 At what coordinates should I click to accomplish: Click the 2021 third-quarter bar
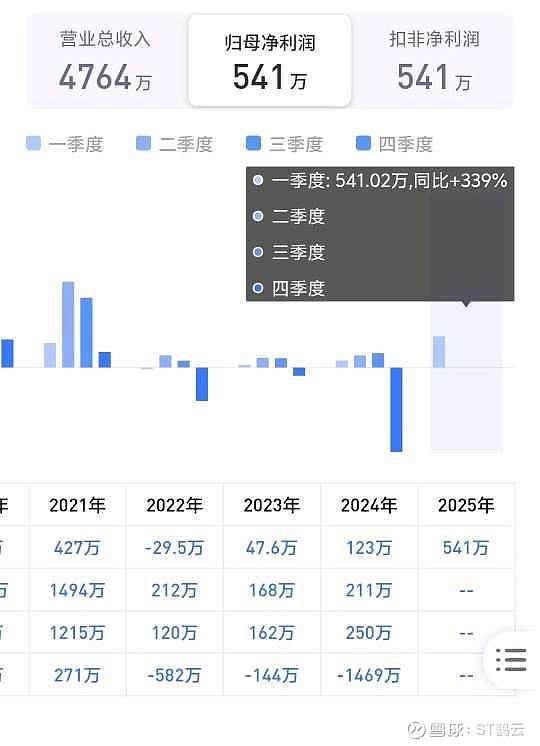pos(86,333)
